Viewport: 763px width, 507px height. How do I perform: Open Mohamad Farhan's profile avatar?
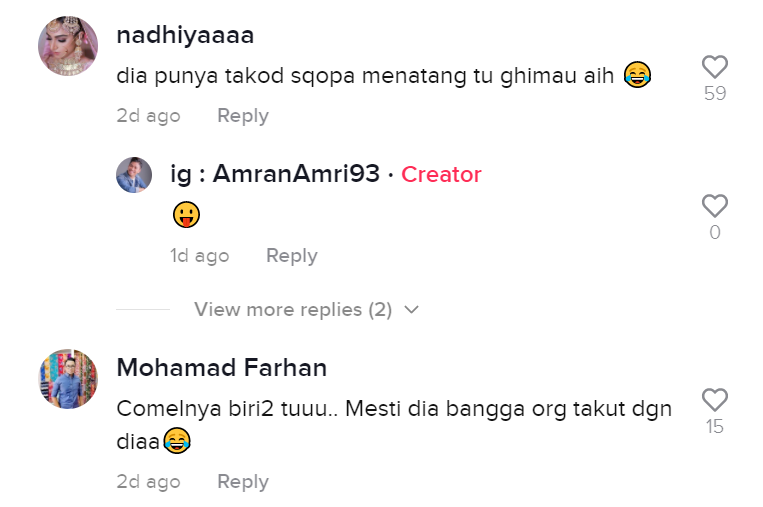(x=68, y=379)
